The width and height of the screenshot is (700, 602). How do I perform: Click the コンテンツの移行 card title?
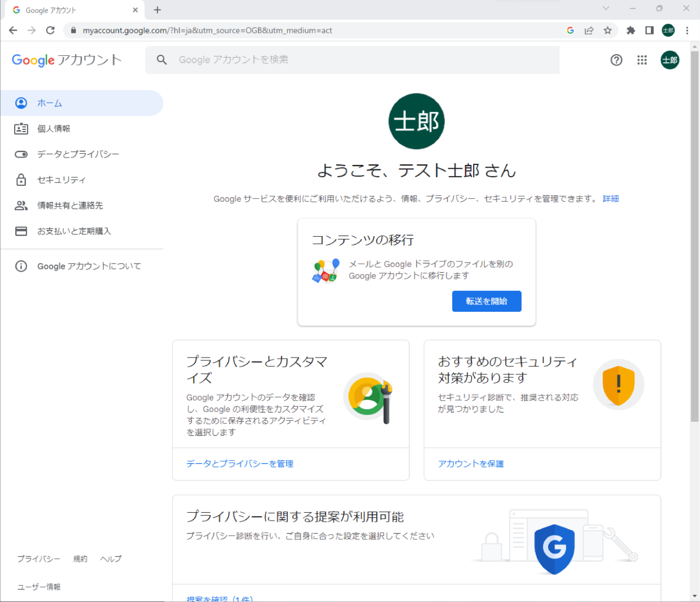coord(363,240)
